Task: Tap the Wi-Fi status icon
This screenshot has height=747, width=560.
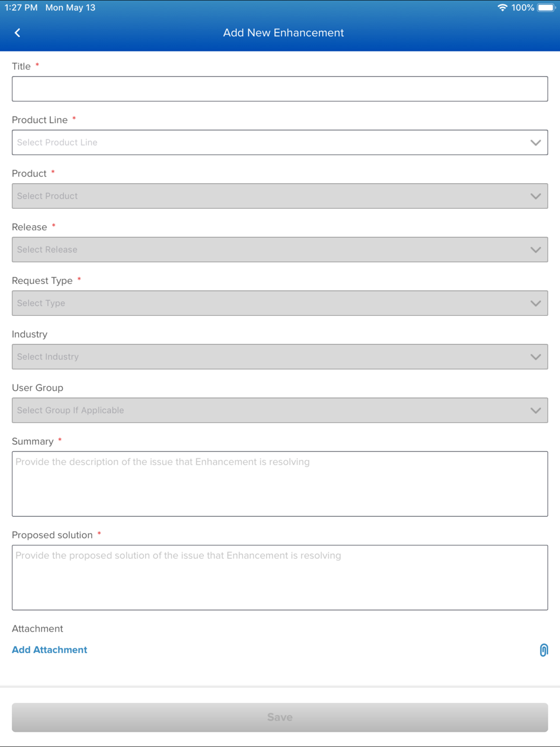Action: (502, 8)
